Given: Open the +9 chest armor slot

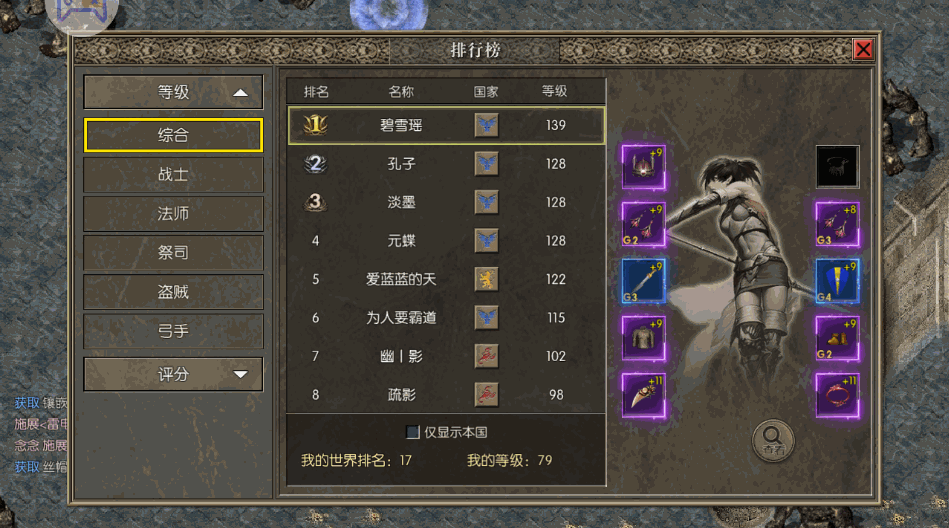Looking at the screenshot, I should pyautogui.click(x=643, y=338).
